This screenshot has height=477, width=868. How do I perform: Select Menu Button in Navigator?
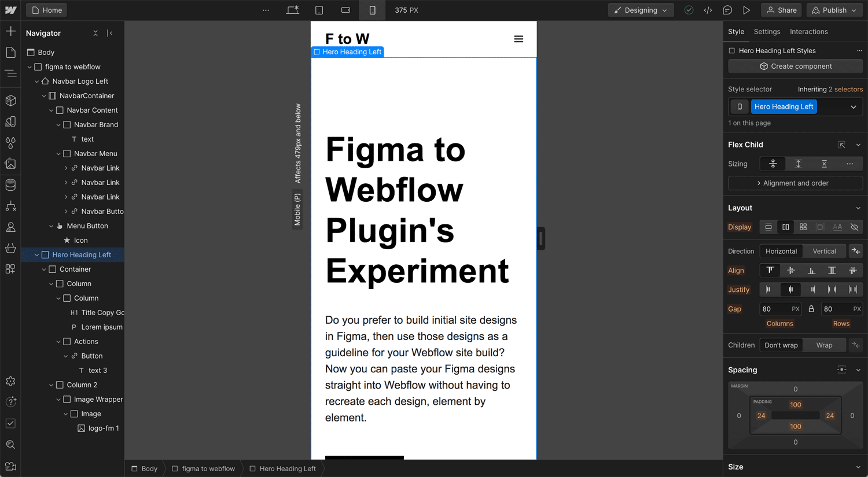[87, 226]
